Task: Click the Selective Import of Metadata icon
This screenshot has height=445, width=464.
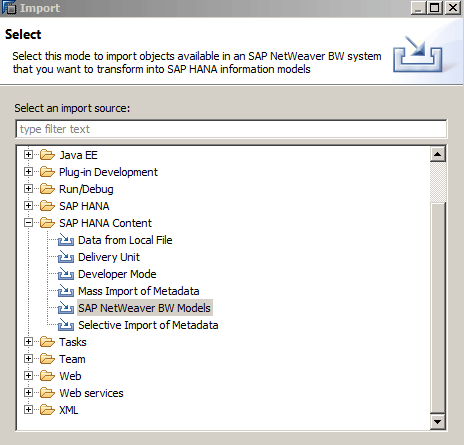Action: coord(65,325)
